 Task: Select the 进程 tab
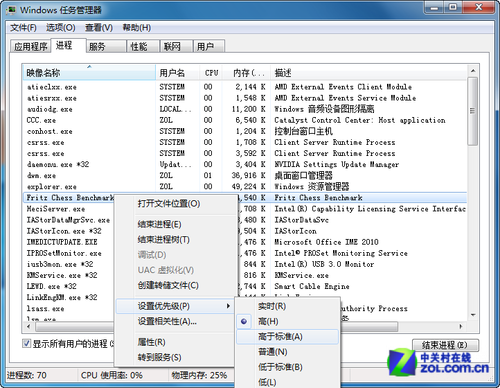pos(68,45)
